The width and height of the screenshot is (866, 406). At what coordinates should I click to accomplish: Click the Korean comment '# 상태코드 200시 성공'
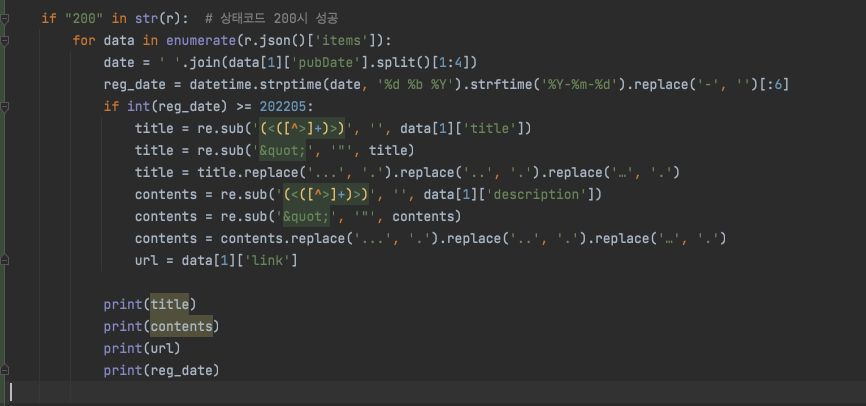(x=271, y=19)
